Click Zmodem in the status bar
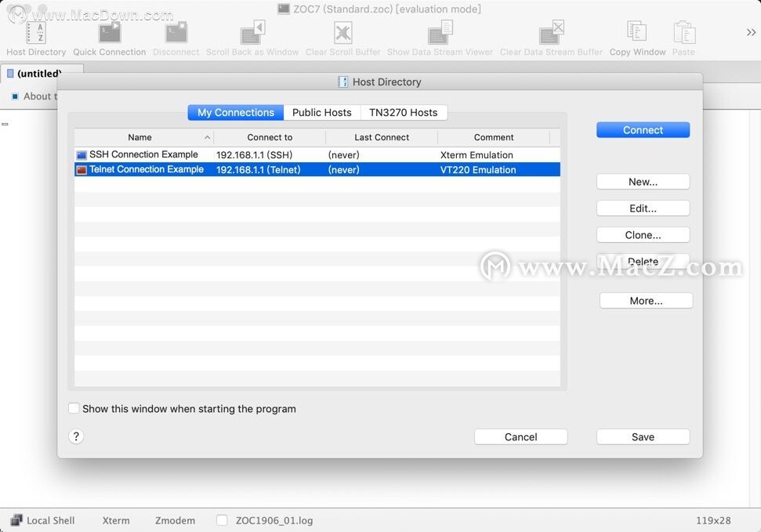Image resolution: width=761 pixels, height=532 pixels. click(175, 520)
